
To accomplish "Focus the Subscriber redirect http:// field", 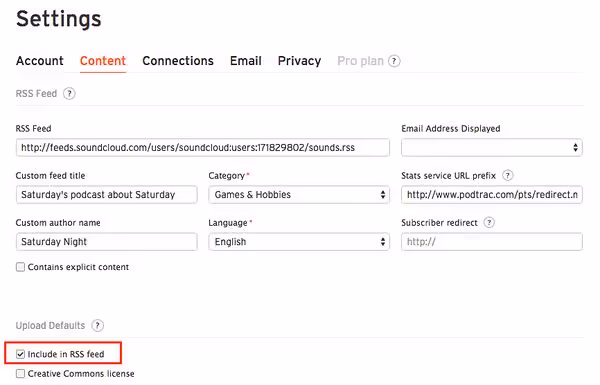I will coord(492,241).
